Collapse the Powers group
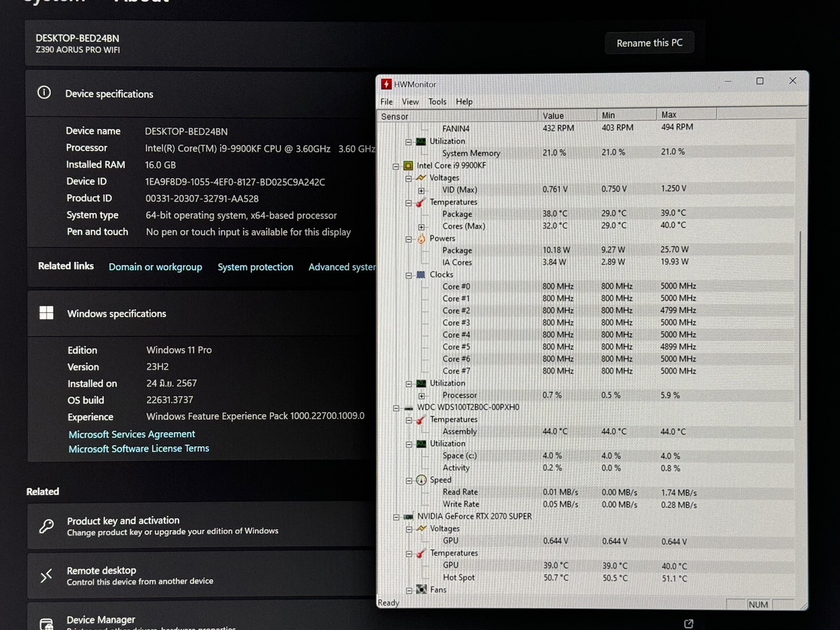The image size is (840, 630). point(408,239)
